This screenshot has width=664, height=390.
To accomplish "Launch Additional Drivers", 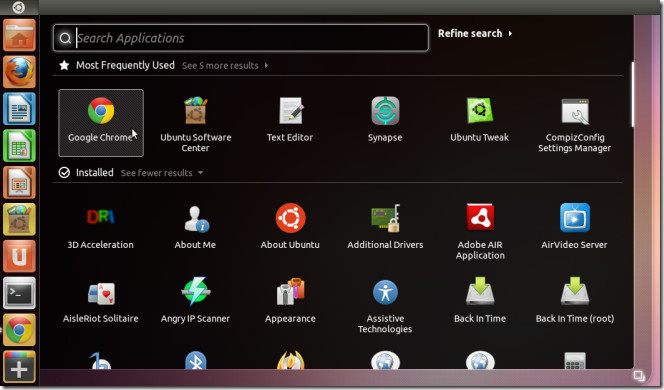I will [x=385, y=227].
